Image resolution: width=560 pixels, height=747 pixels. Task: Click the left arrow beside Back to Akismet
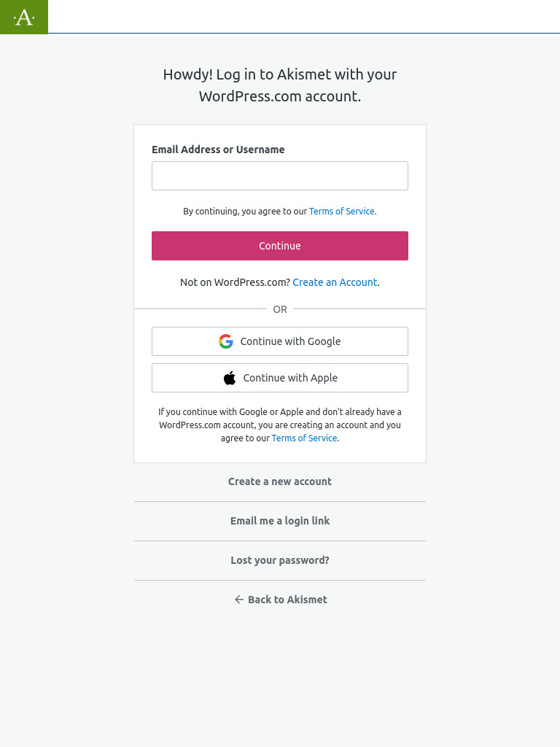(x=239, y=600)
